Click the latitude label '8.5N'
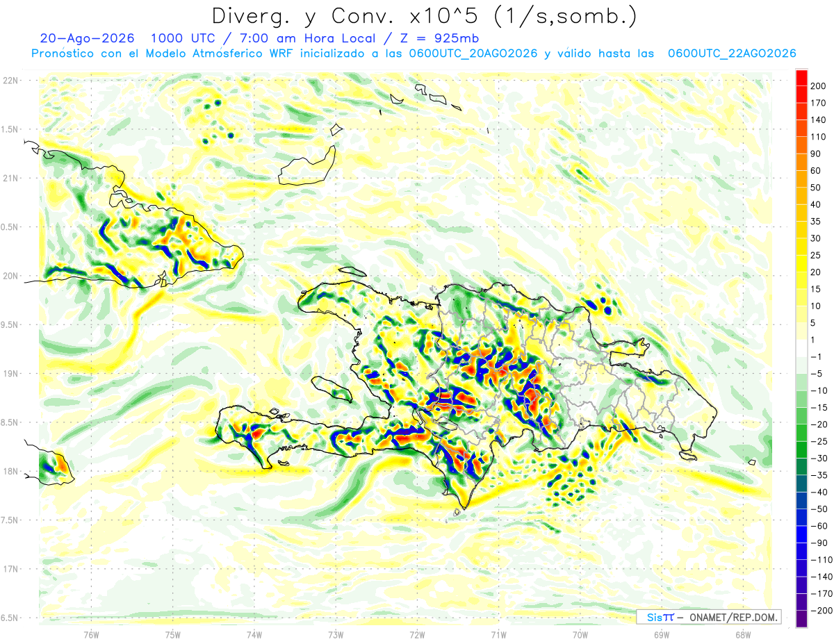Screen dimensions: 834x644 tap(10, 422)
